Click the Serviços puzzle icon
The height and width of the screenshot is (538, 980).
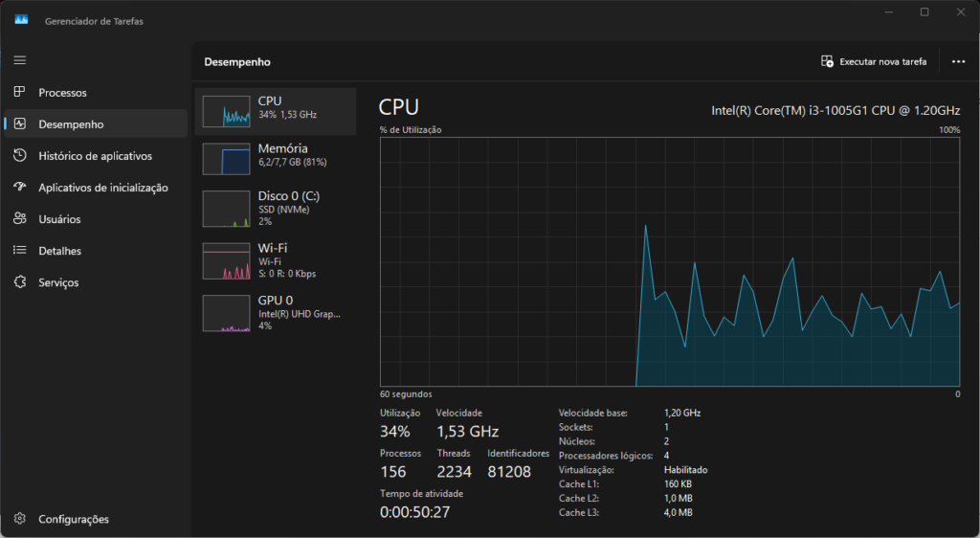(20, 281)
